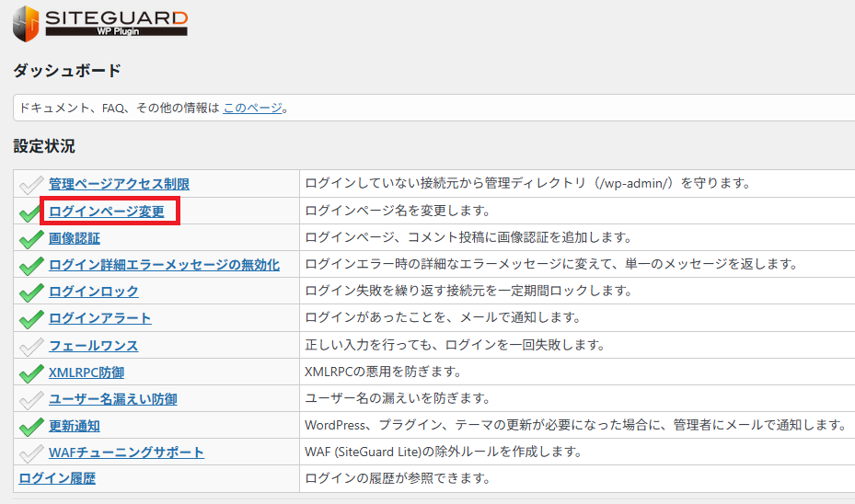This screenshot has width=855, height=504.
Task: Click the フェールワンス link
Action: (x=93, y=346)
